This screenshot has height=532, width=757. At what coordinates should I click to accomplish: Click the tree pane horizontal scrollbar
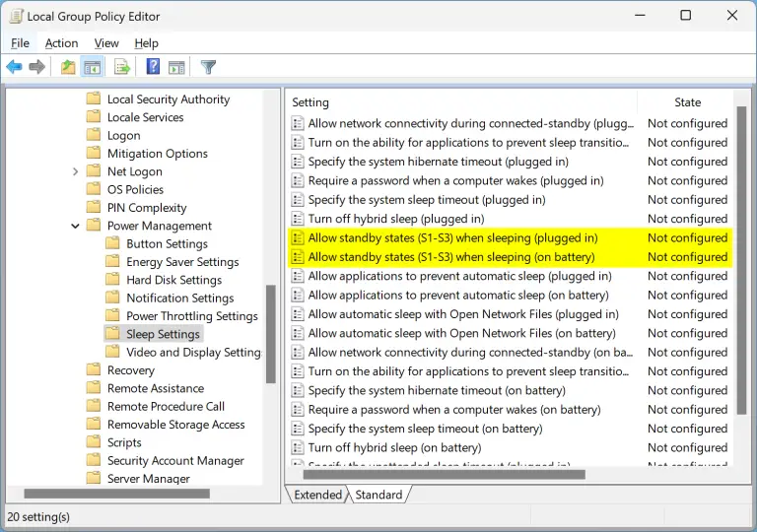click(117, 494)
